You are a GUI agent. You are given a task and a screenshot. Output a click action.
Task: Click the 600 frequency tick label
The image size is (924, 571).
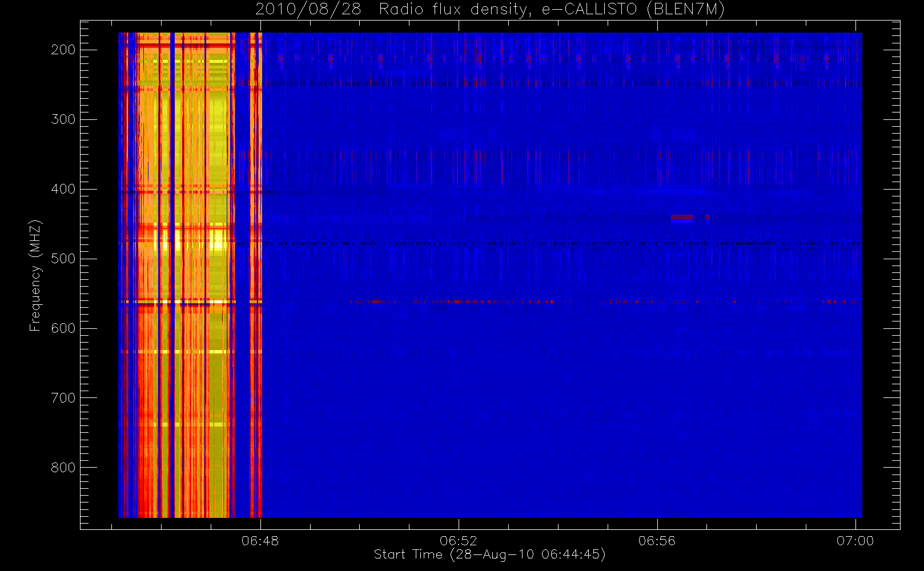coord(63,328)
